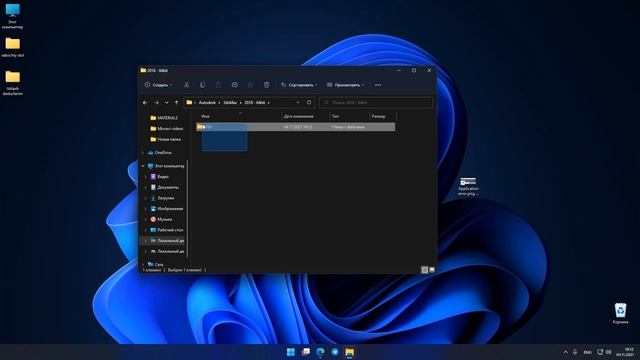640x360 pixels.
Task: Click the Delete trash icon in toolbar
Action: click(267, 84)
